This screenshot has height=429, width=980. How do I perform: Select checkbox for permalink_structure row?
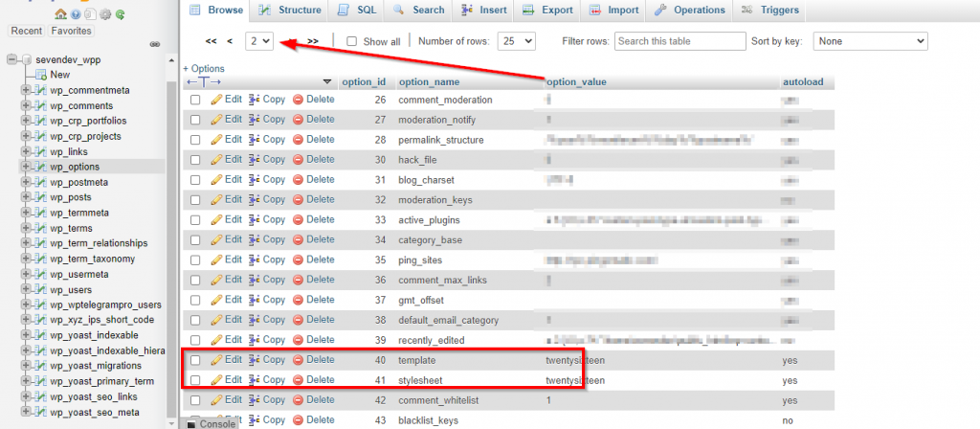coord(195,140)
